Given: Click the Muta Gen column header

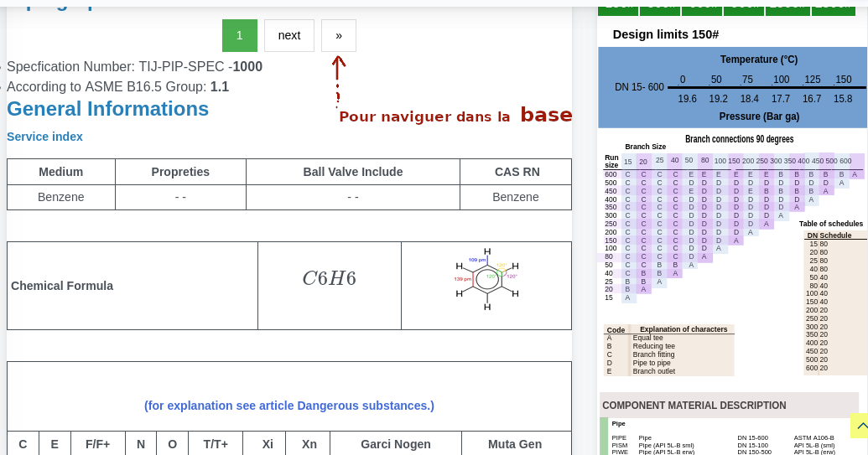Looking at the screenshot, I should (515, 444).
